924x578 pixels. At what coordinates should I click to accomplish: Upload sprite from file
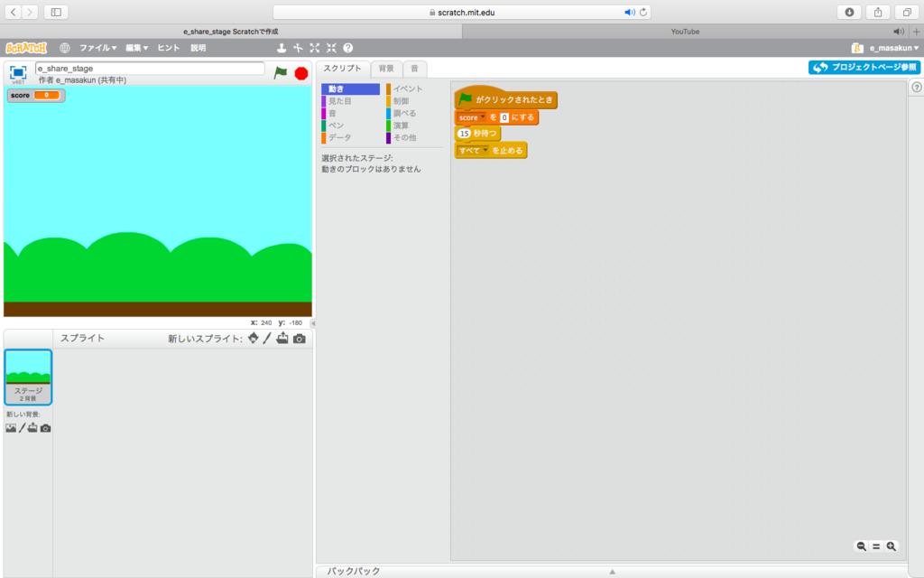coord(282,338)
